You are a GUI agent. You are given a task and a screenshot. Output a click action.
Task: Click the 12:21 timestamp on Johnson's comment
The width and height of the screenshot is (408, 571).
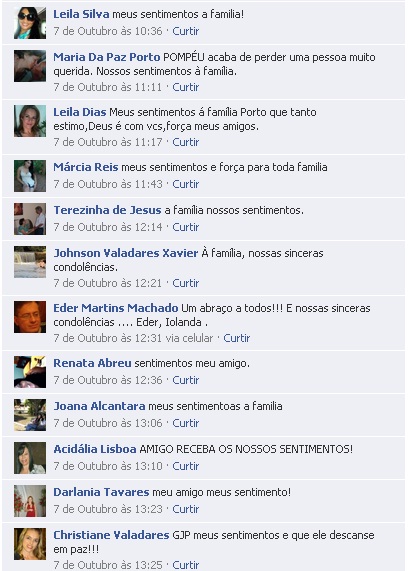(x=108, y=283)
